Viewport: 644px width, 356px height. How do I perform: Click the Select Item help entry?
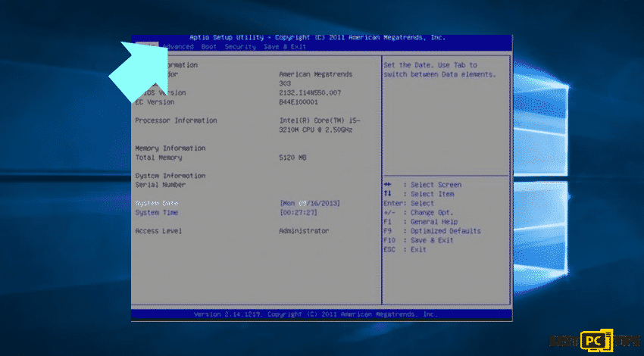click(419, 194)
